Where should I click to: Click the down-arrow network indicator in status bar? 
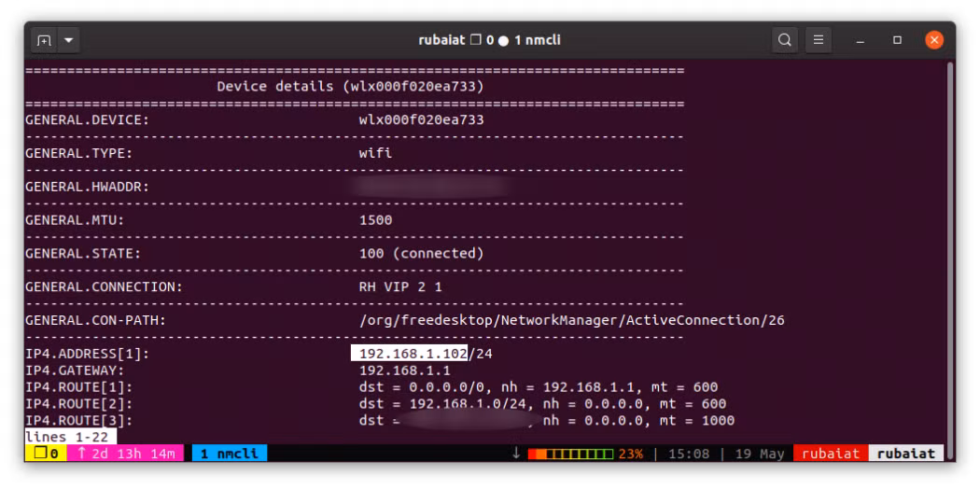point(516,454)
